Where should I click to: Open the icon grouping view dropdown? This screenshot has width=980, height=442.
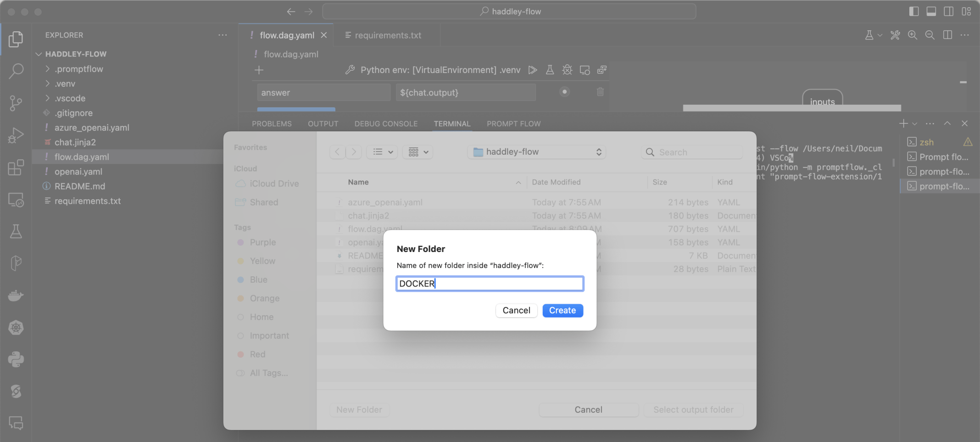(x=418, y=152)
